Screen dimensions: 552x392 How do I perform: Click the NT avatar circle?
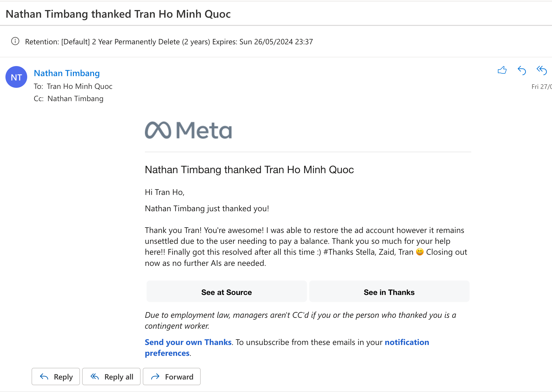click(x=16, y=77)
